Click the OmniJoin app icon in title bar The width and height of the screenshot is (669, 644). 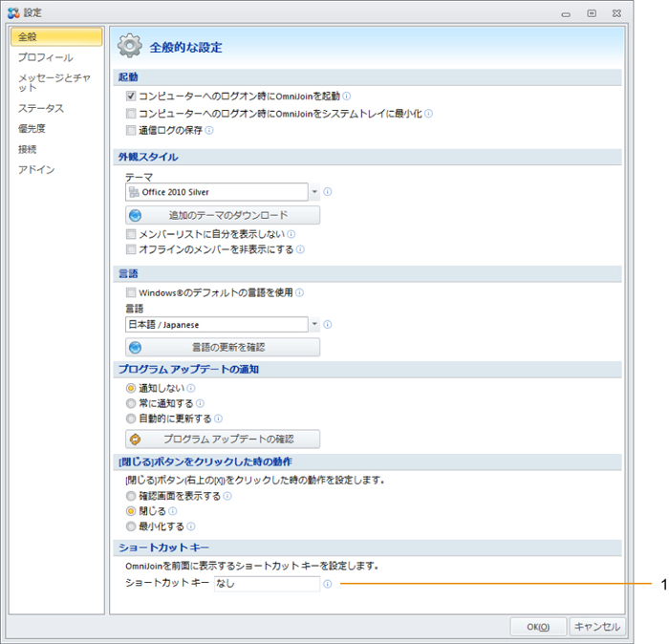coord(13,12)
